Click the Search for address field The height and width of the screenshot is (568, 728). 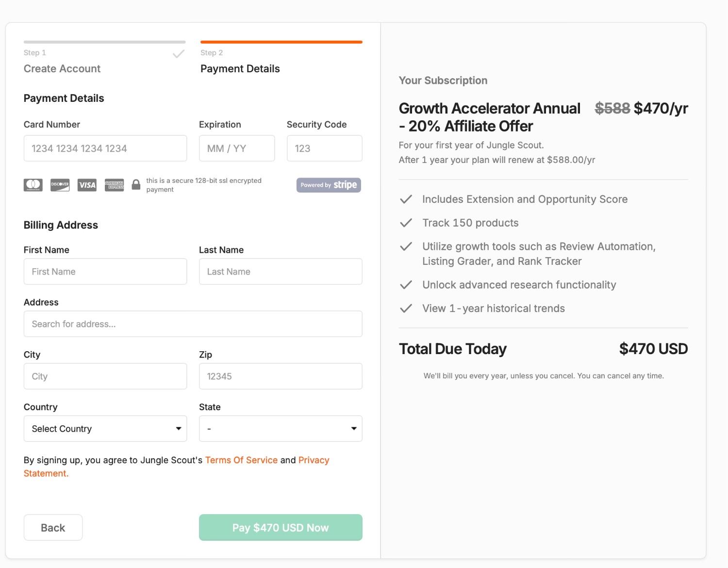click(193, 324)
